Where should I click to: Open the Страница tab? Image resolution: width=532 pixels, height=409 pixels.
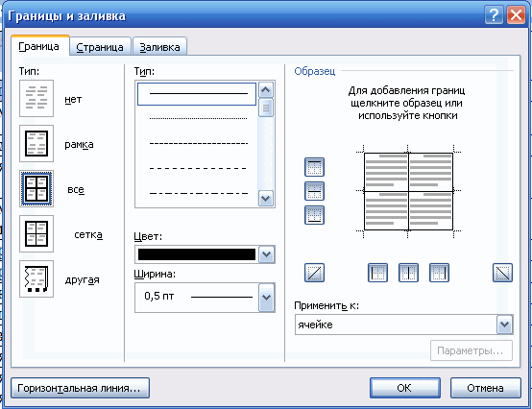pyautogui.click(x=100, y=47)
